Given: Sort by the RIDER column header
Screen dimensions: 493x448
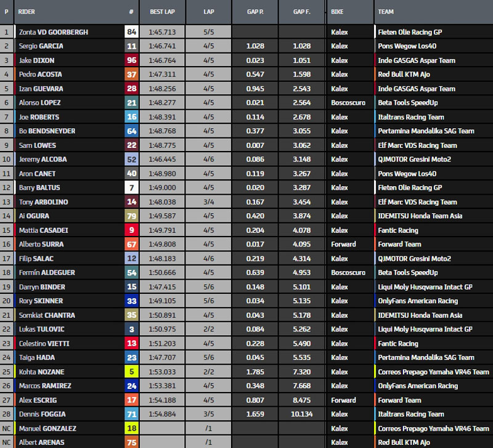Looking at the screenshot, I should click(27, 12).
